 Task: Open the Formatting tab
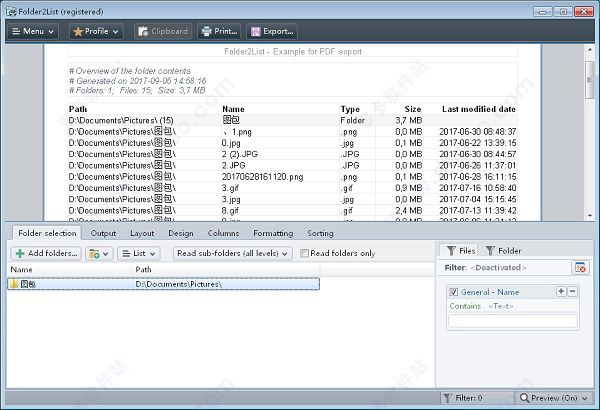(273, 233)
